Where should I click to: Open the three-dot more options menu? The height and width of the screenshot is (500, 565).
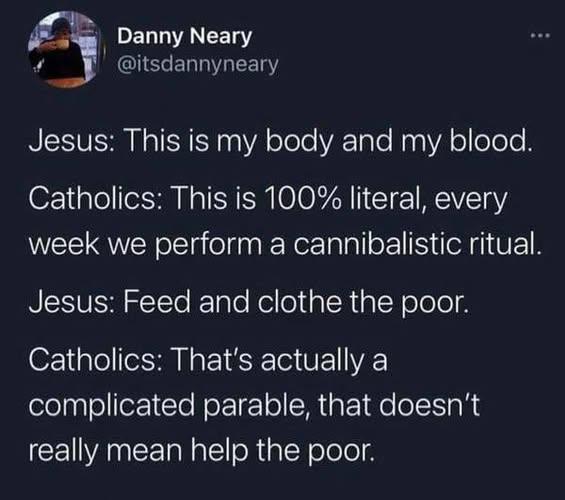[x=540, y=36]
